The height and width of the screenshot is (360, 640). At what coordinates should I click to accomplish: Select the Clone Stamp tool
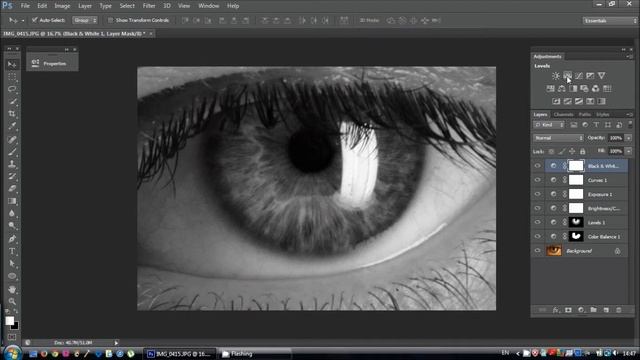pos(12,164)
